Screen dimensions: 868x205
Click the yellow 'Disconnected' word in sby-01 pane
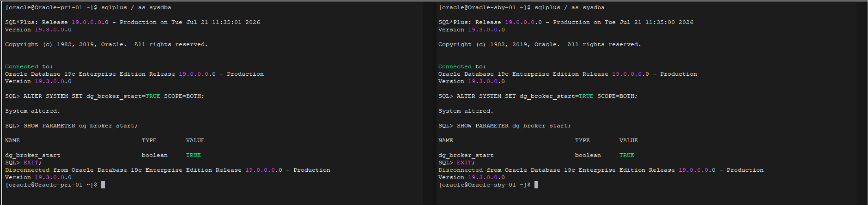point(461,170)
